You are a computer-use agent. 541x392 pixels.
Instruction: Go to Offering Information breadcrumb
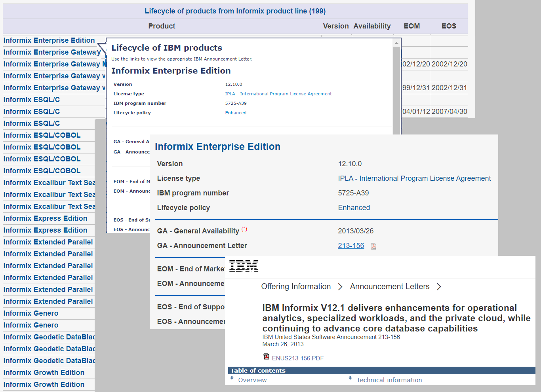(296, 286)
